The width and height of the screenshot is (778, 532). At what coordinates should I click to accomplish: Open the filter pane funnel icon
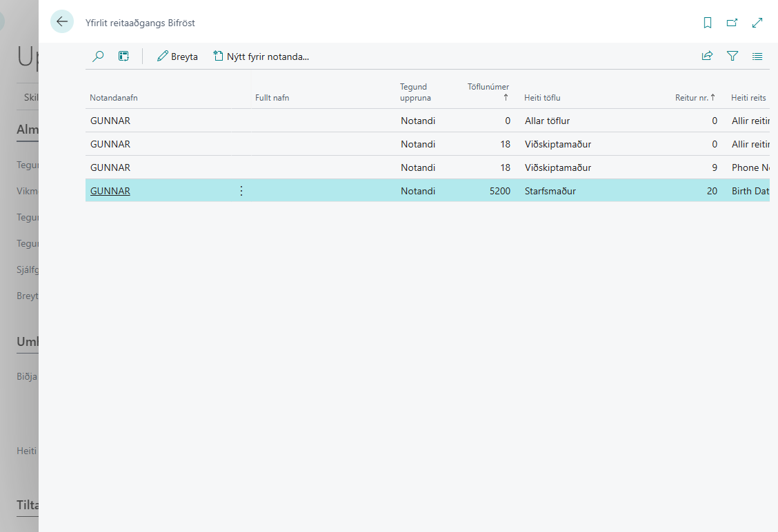tap(732, 56)
